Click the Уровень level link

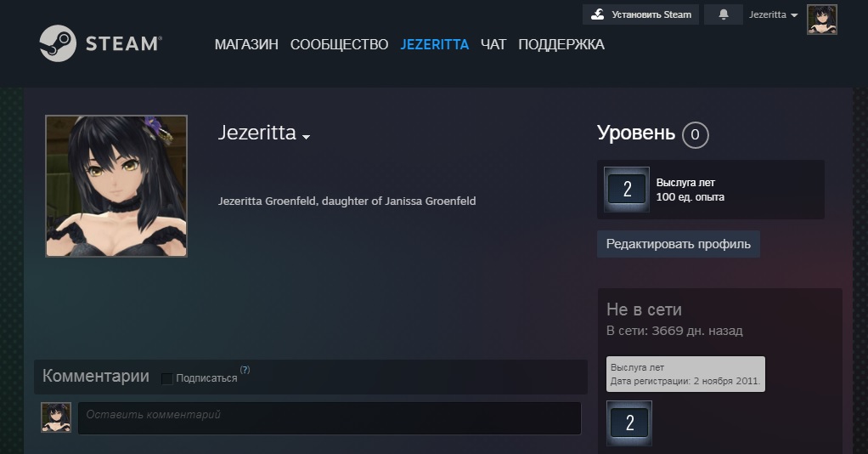[x=636, y=133]
